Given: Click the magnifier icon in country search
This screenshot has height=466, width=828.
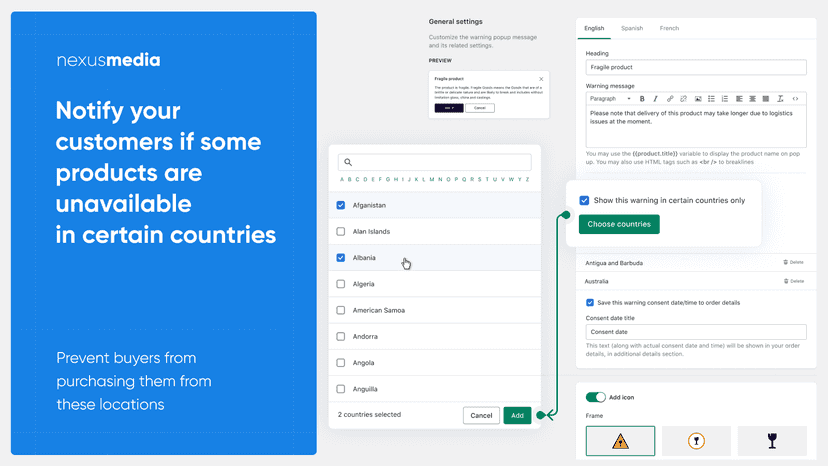Looking at the screenshot, I should 348,162.
